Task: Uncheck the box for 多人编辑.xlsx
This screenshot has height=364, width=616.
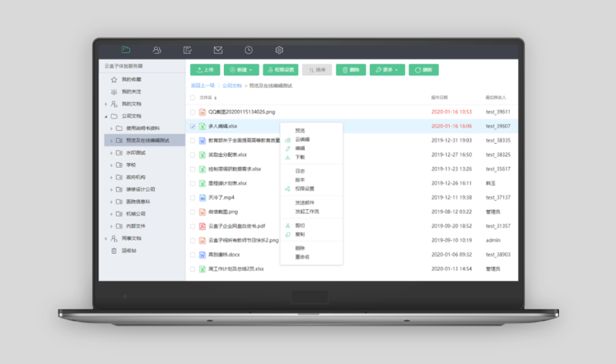Action: tap(192, 126)
